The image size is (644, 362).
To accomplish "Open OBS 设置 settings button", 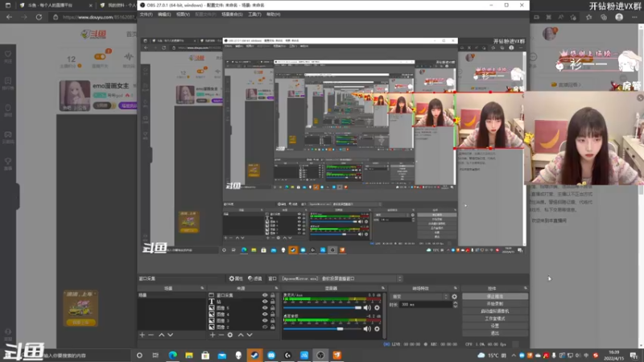I will [x=495, y=326].
